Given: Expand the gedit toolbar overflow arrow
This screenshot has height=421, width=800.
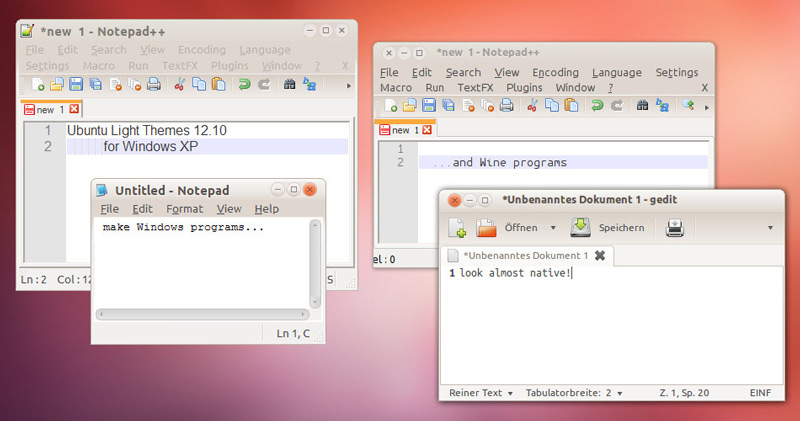Looking at the screenshot, I should 770,228.
